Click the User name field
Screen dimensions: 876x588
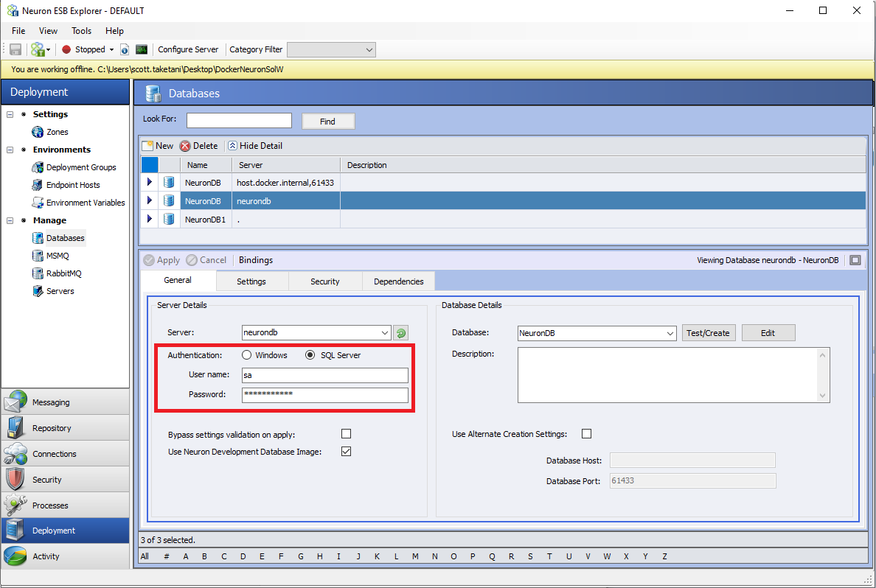325,375
